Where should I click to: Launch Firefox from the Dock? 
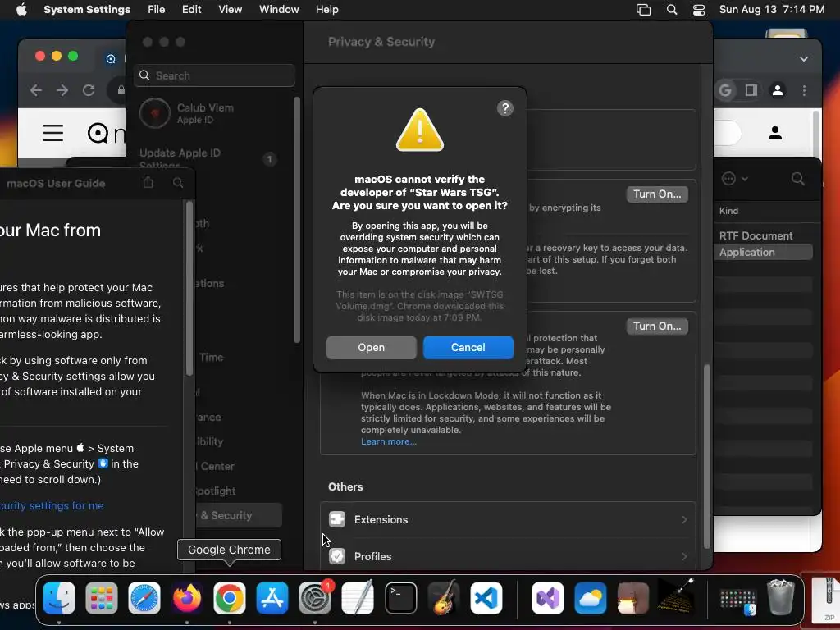pos(186,598)
